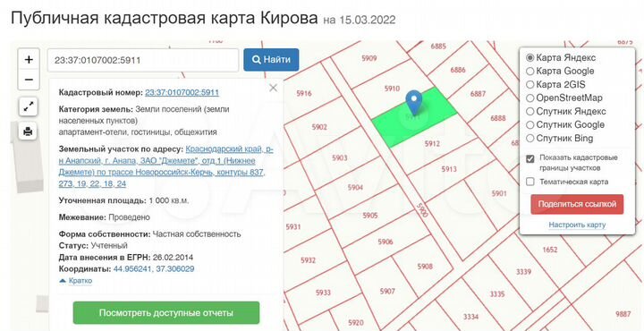The height and width of the screenshot is (331, 644).
Task: Zoom in with the plus button
Action: [29, 60]
